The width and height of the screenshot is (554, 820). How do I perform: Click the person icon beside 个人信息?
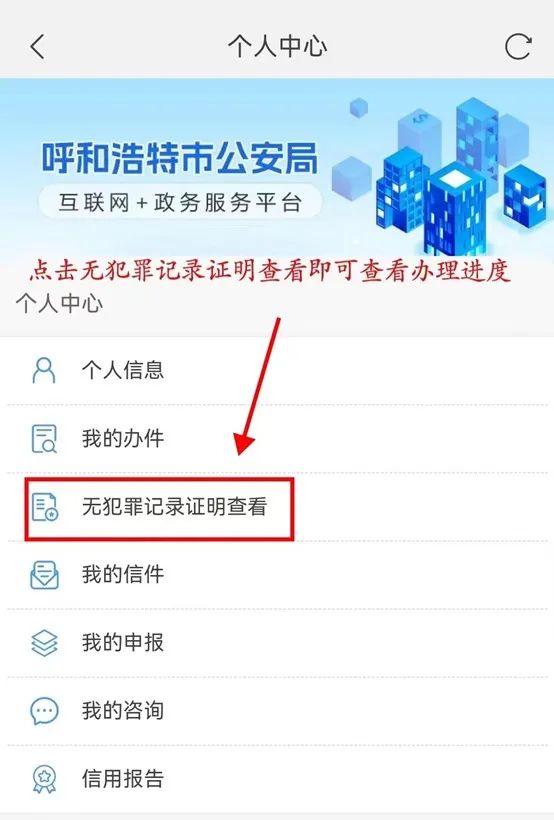click(44, 370)
